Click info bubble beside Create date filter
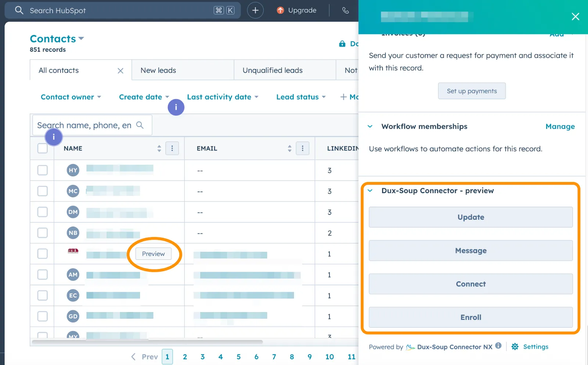The width and height of the screenshot is (588, 365). click(176, 107)
